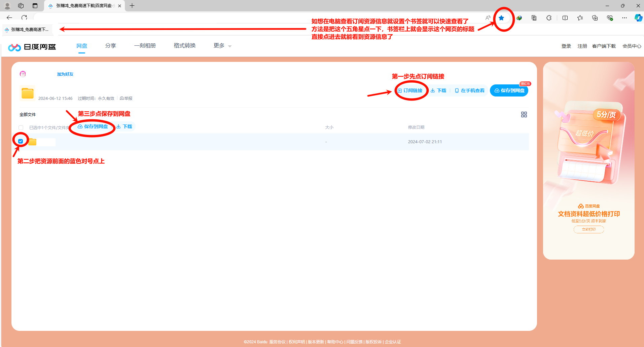Open the workspaces icon in title bar
This screenshot has width=644, height=347.
pyautogui.click(x=21, y=6)
